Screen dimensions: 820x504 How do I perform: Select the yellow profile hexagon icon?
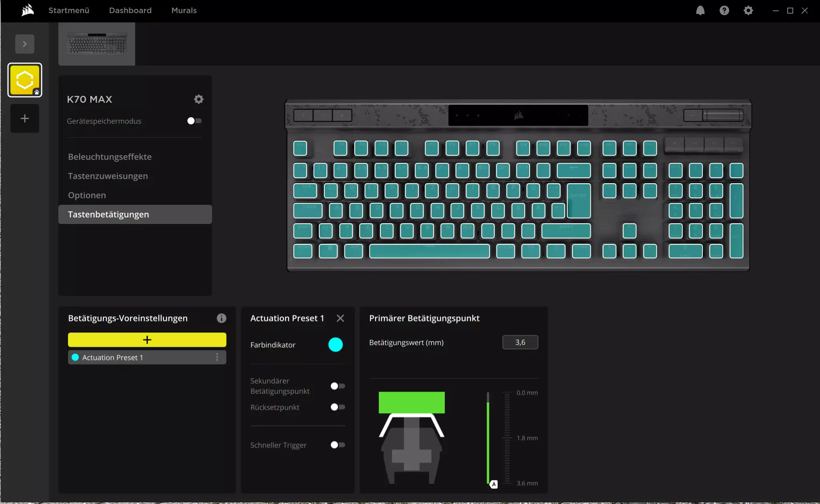pos(25,80)
